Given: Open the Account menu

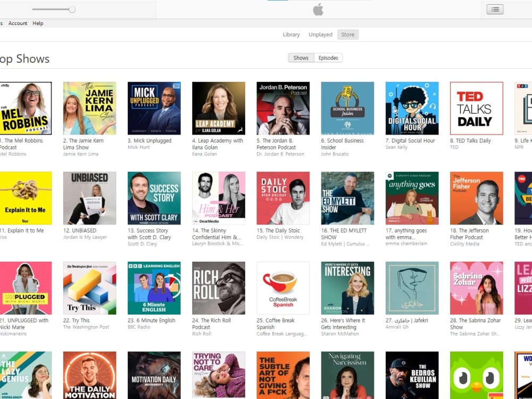Looking at the screenshot, I should [18, 23].
